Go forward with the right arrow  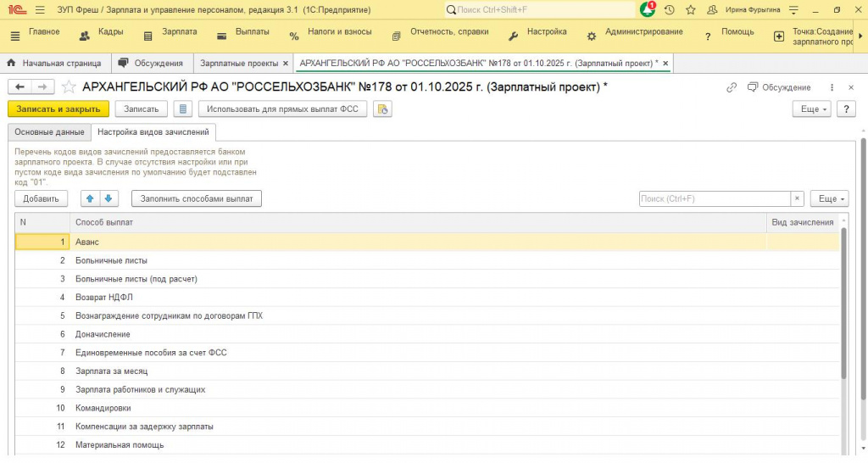[x=42, y=87]
